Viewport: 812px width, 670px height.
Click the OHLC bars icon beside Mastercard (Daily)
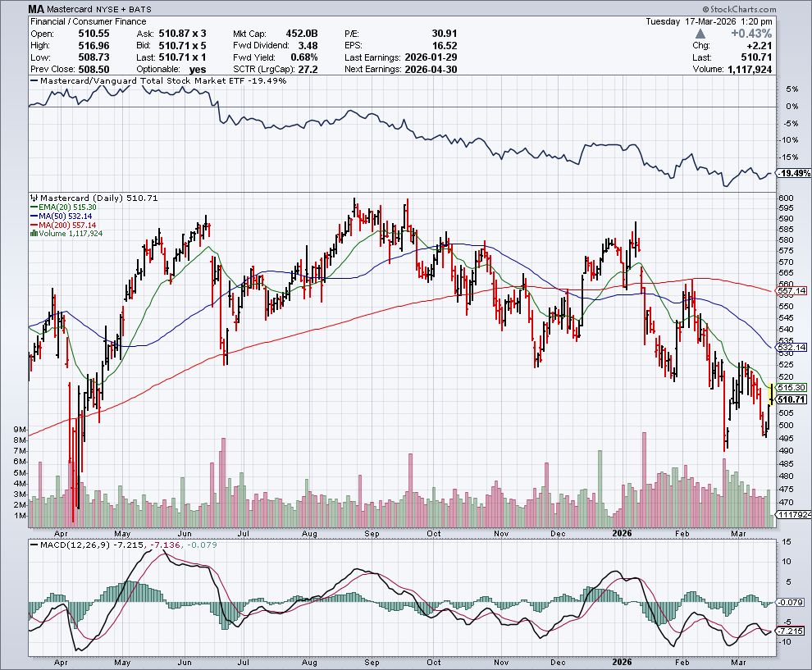[33, 198]
